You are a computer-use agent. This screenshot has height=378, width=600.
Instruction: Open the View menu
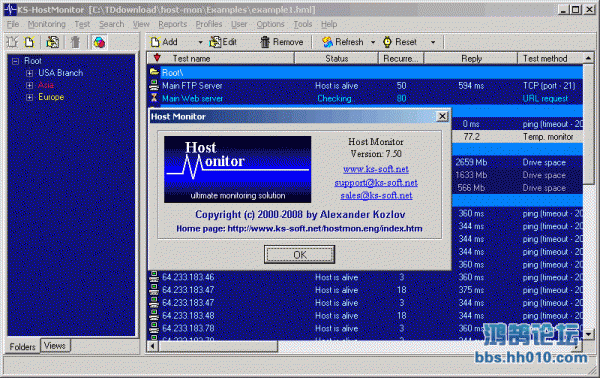[141, 24]
